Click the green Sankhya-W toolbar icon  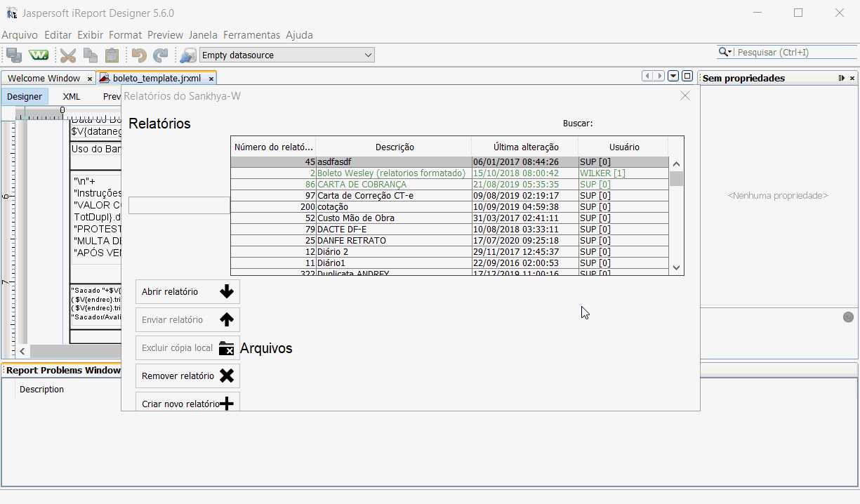pyautogui.click(x=39, y=55)
